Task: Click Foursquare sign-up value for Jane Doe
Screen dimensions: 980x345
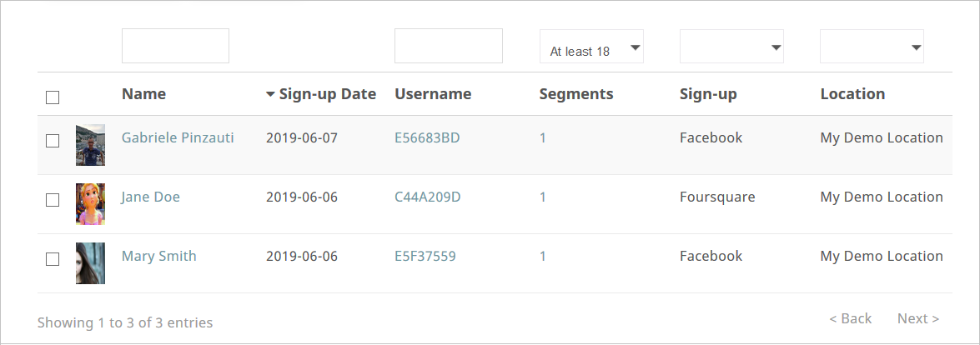Action: point(717,197)
